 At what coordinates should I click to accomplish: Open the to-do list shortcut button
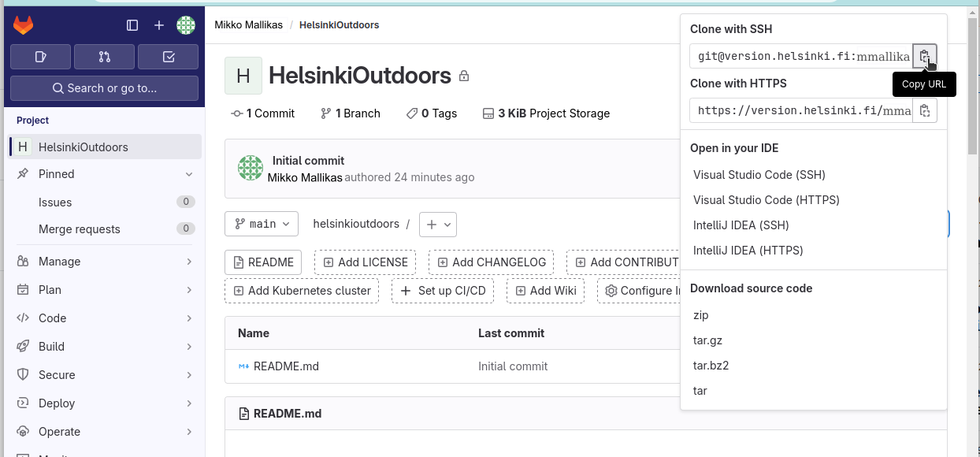pyautogui.click(x=169, y=57)
